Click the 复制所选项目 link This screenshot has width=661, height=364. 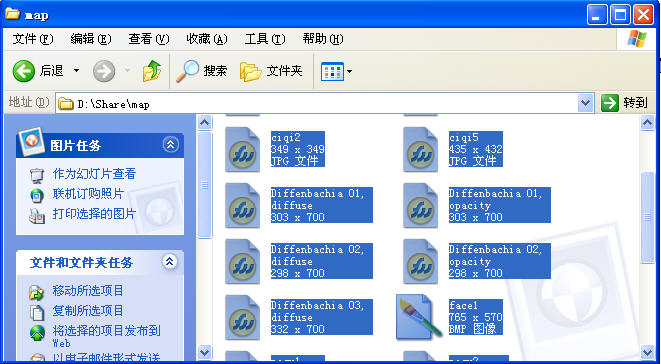[88, 311]
